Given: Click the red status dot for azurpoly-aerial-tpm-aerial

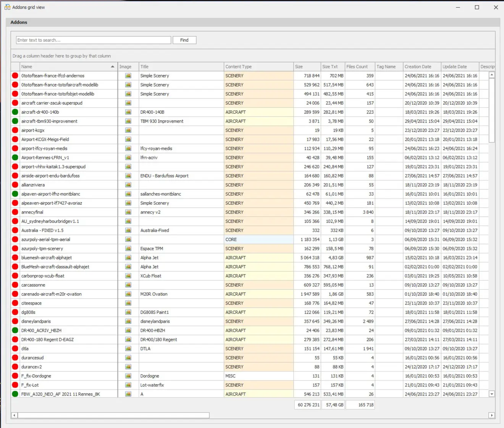Looking at the screenshot, I should (x=15, y=239).
